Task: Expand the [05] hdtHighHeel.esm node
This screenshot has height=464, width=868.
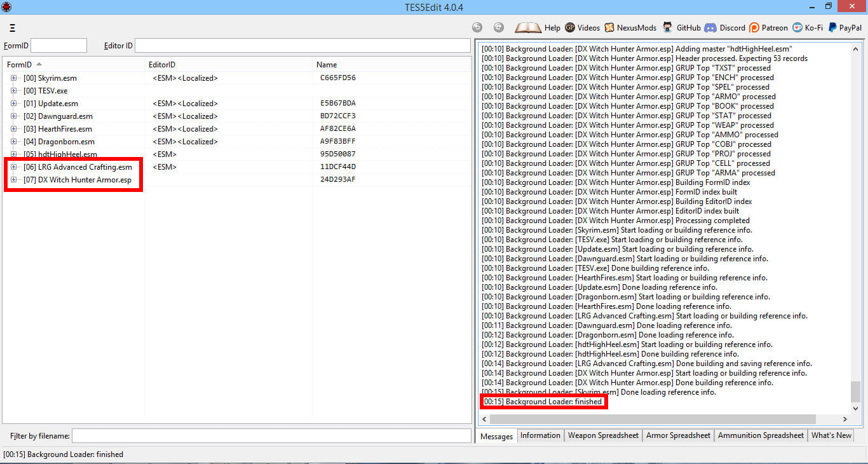Action: point(14,154)
